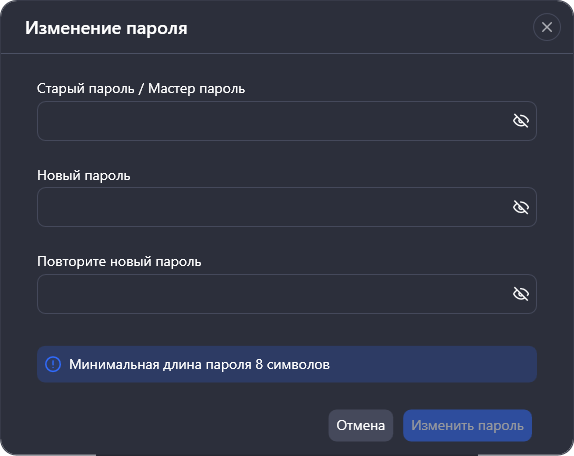Click the Изменение пароля dialog title

tap(106, 28)
